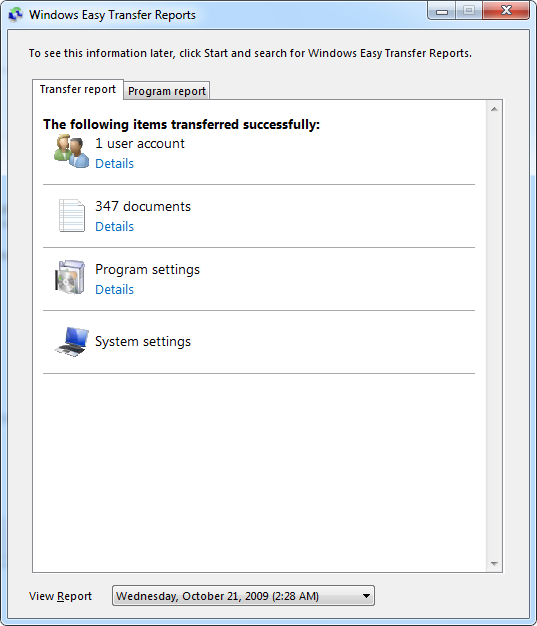Open Details under Program settings
537x626 pixels.
click(114, 289)
